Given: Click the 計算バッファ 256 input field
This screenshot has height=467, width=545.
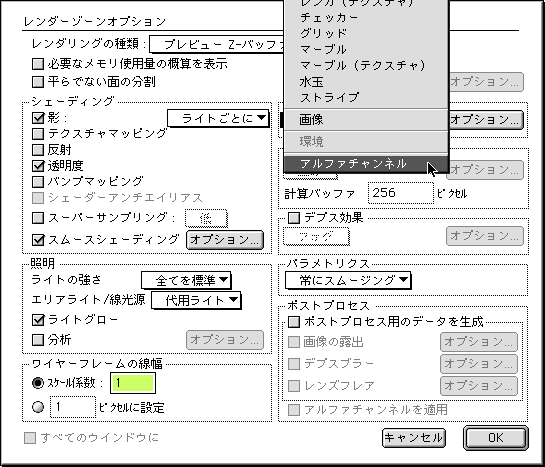Looking at the screenshot, I should pos(401,193).
